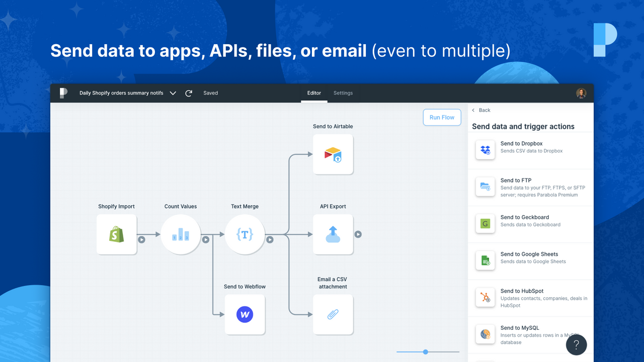
Task: Switch to the Settings tab
Action: click(x=343, y=93)
